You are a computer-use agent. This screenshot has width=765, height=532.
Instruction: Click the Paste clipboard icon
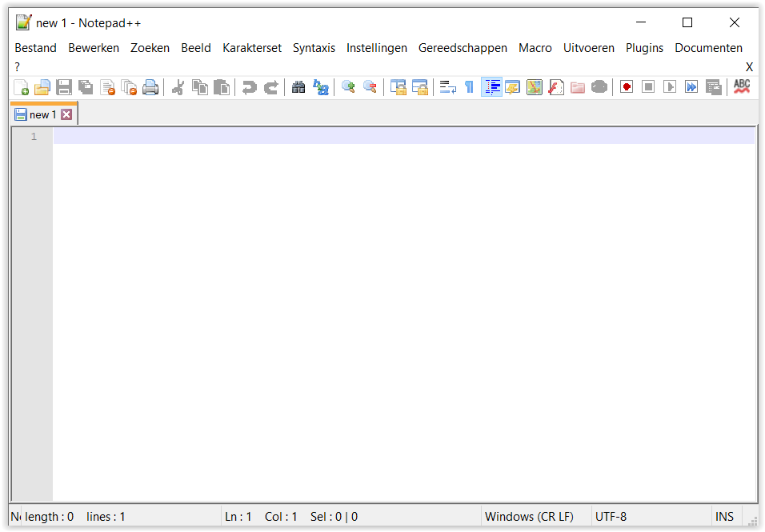tap(222, 87)
